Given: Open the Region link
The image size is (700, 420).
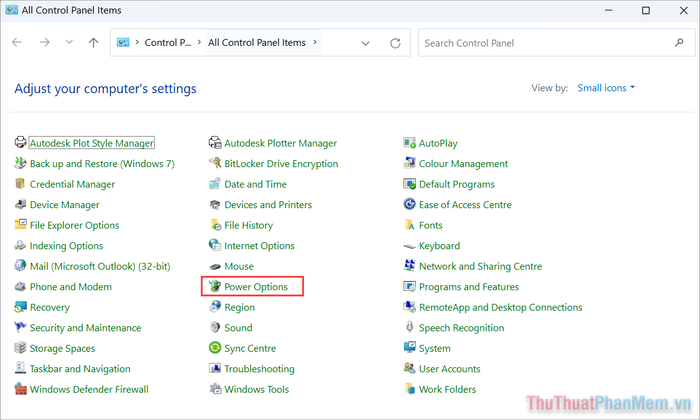Looking at the screenshot, I should point(239,307).
